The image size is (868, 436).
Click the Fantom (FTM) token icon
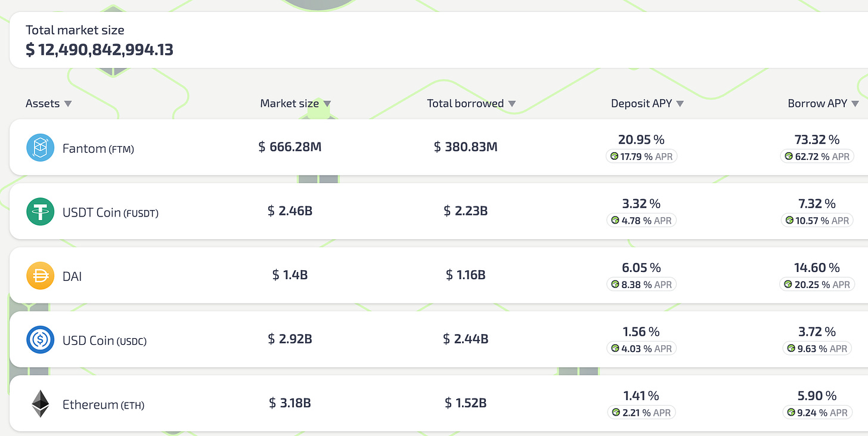click(41, 147)
